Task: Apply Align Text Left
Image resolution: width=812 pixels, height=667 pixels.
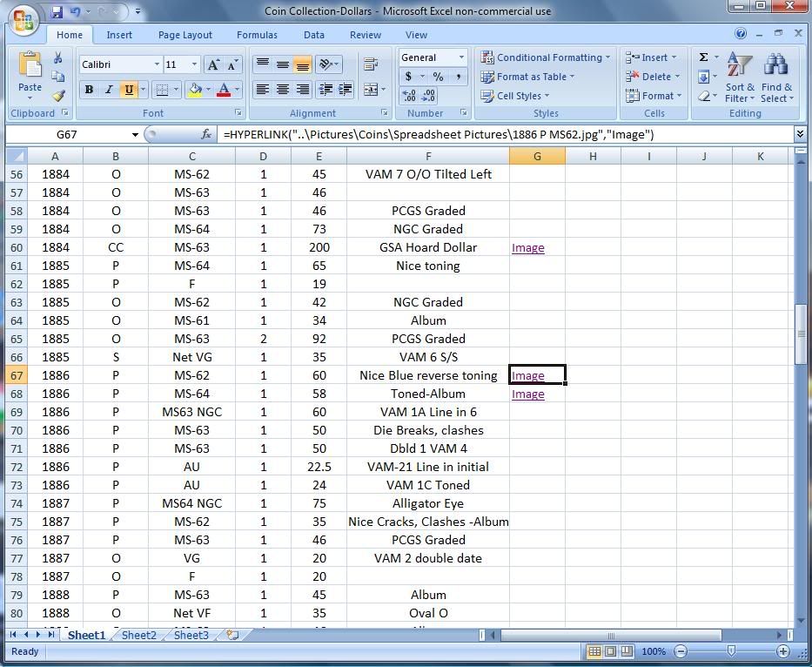Action: [x=263, y=90]
